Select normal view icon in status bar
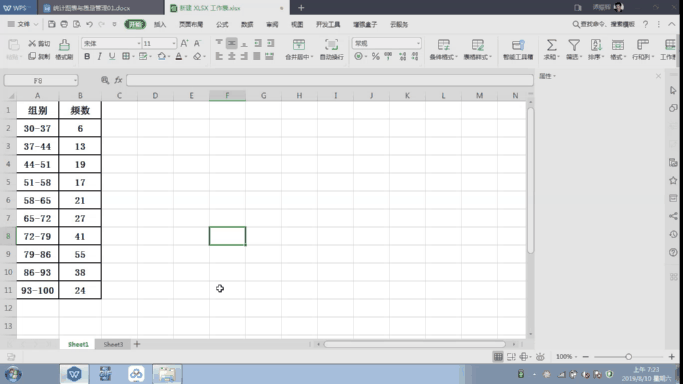The width and height of the screenshot is (683, 384). click(498, 357)
